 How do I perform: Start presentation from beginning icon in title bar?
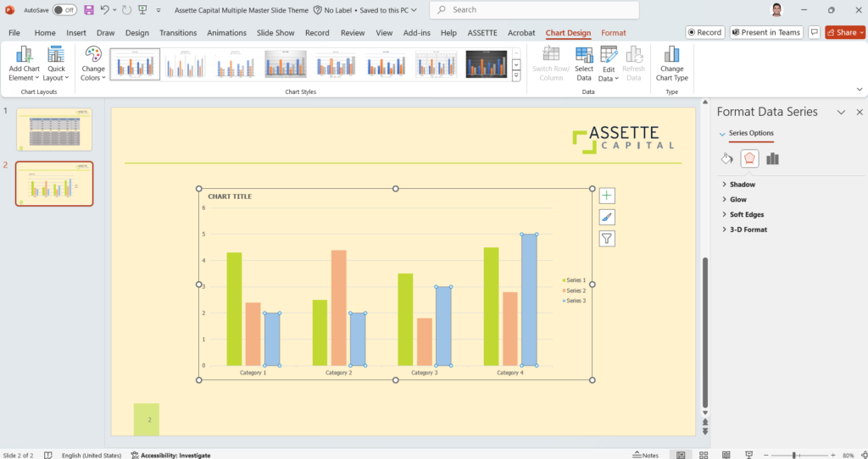[142, 10]
